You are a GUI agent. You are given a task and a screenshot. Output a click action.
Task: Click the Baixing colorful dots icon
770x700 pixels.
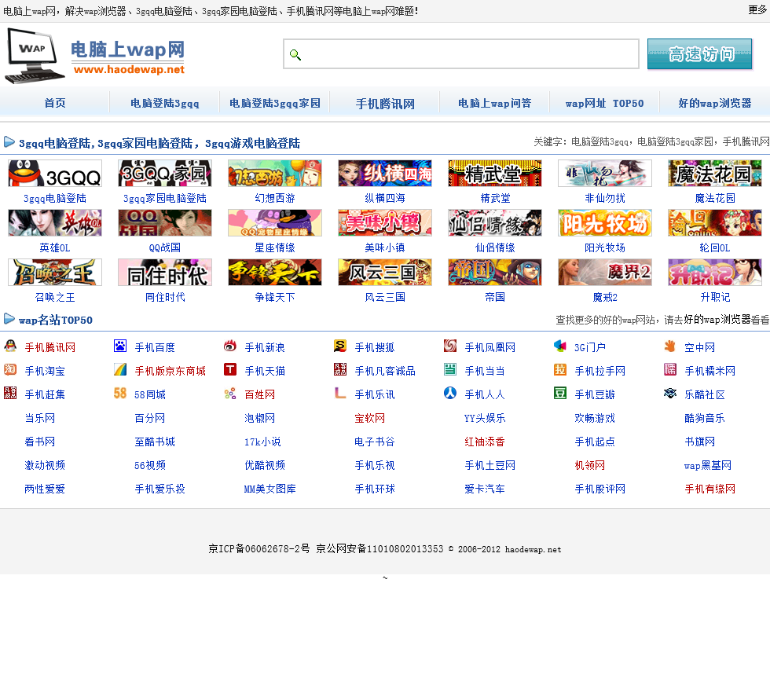point(230,393)
